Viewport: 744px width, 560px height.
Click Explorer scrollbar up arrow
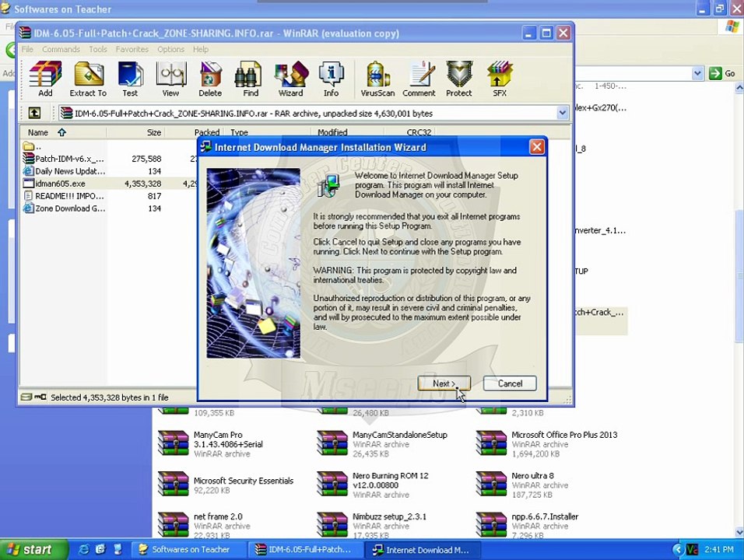pos(739,88)
